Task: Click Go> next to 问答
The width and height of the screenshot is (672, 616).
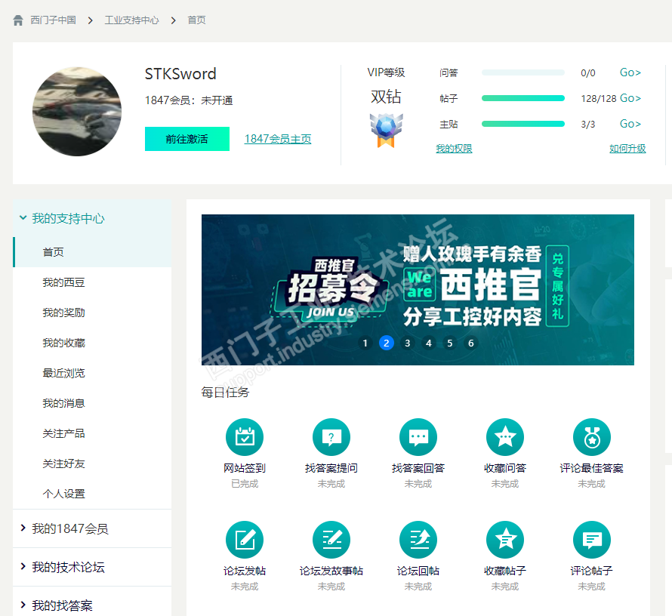Action: (x=630, y=72)
